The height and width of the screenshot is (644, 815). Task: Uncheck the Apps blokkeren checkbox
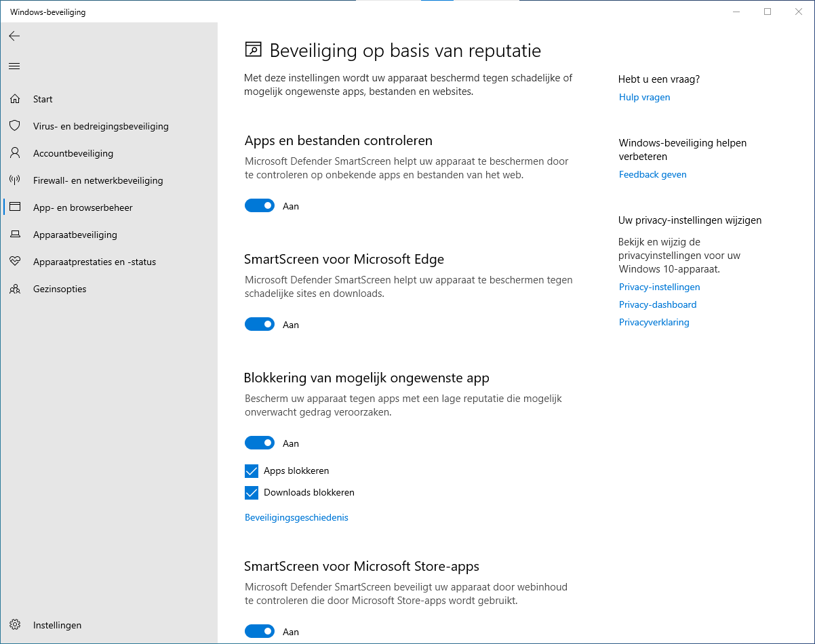pyautogui.click(x=252, y=470)
